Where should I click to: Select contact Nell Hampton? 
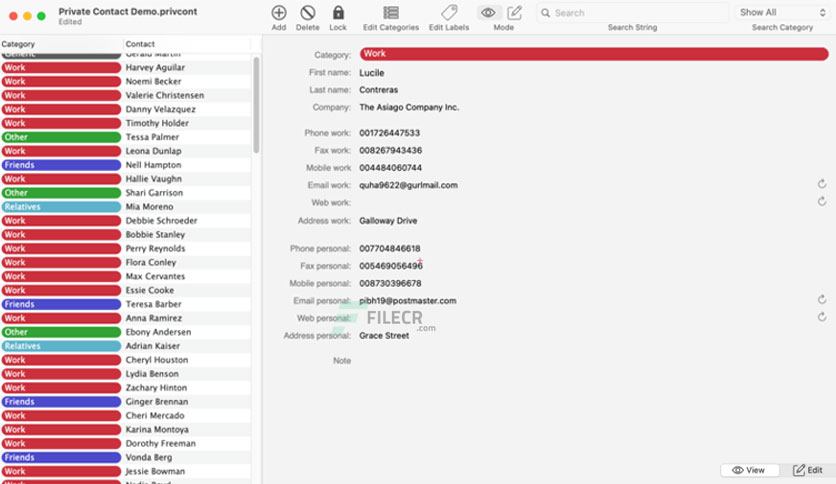[154, 165]
